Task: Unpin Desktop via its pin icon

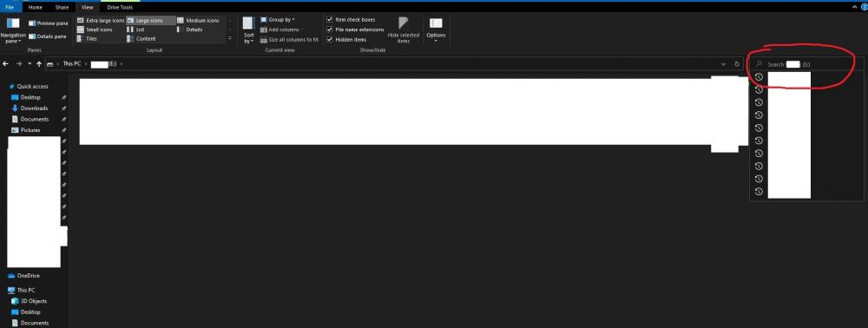Action: tap(63, 97)
